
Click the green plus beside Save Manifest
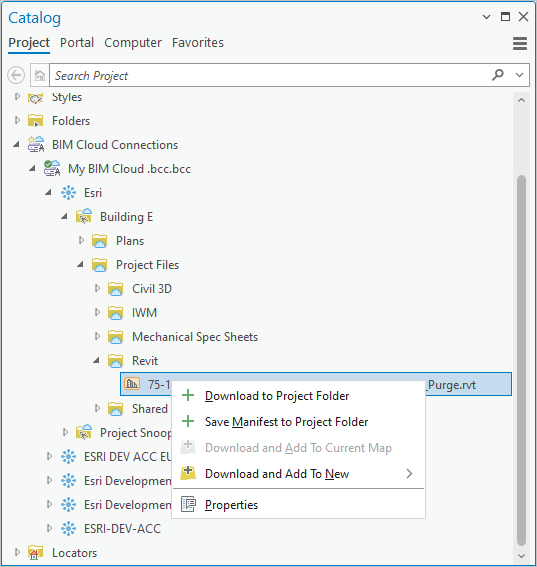coord(188,421)
